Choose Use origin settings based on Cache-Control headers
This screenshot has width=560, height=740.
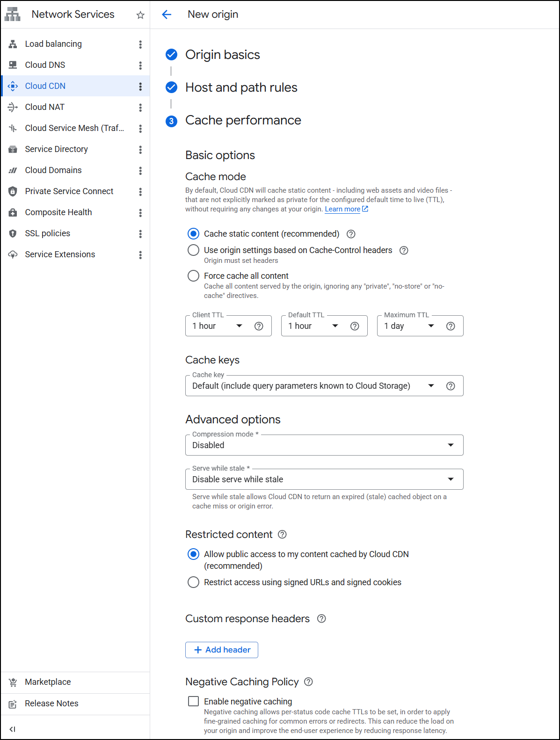pos(193,250)
